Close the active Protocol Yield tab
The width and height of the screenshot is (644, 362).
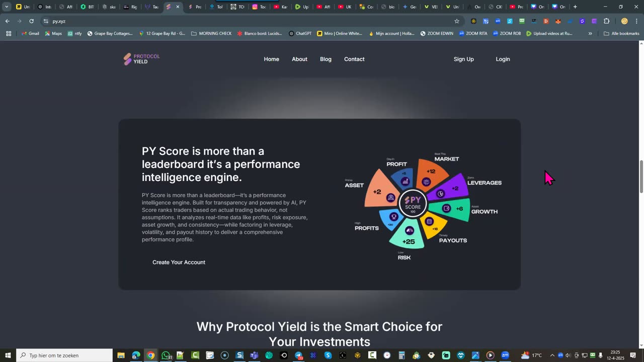[x=178, y=7]
